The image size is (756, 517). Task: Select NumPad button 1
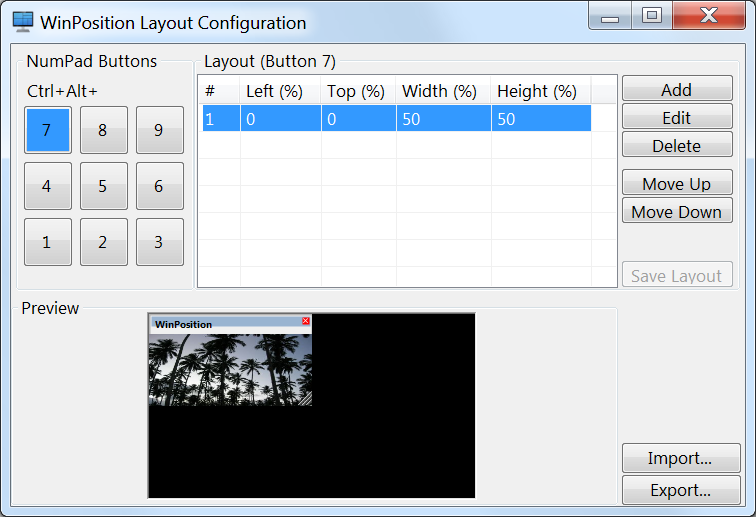48,242
